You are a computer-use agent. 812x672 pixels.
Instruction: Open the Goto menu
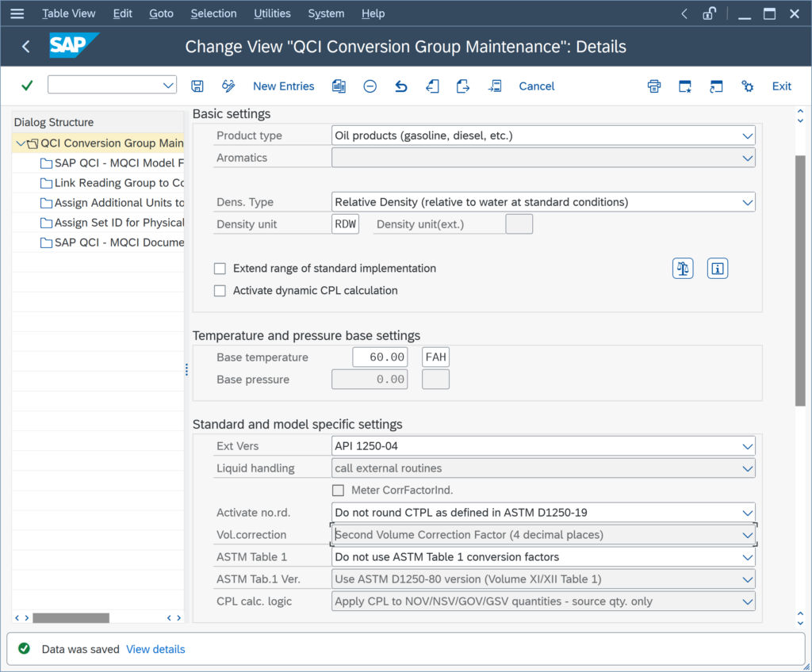161,13
